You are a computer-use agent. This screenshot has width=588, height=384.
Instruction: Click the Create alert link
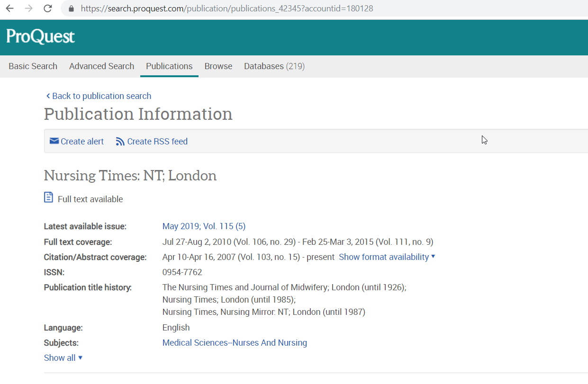point(82,141)
